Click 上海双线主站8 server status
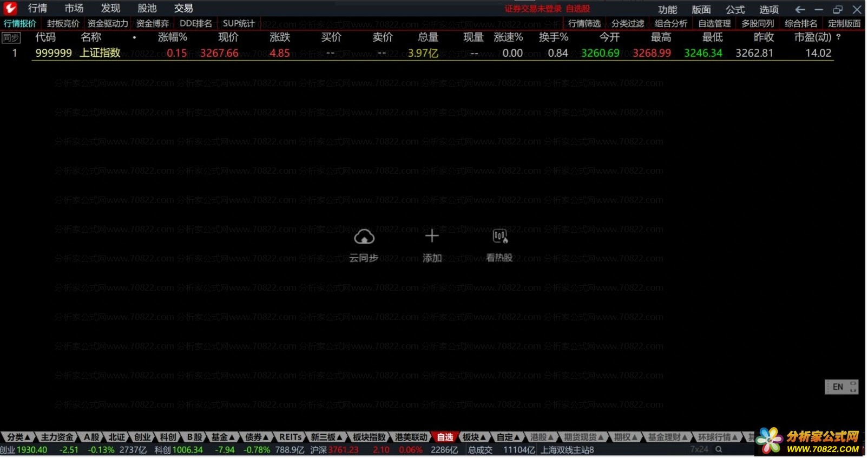The width and height of the screenshot is (868, 458). [x=567, y=450]
